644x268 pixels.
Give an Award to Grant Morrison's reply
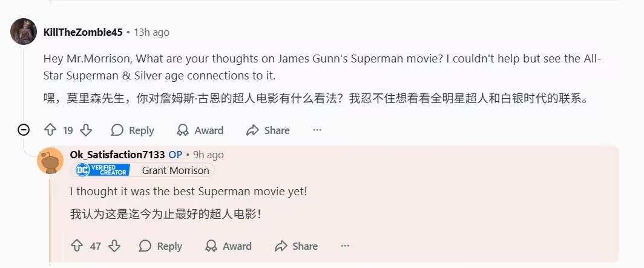pyautogui.click(x=228, y=246)
